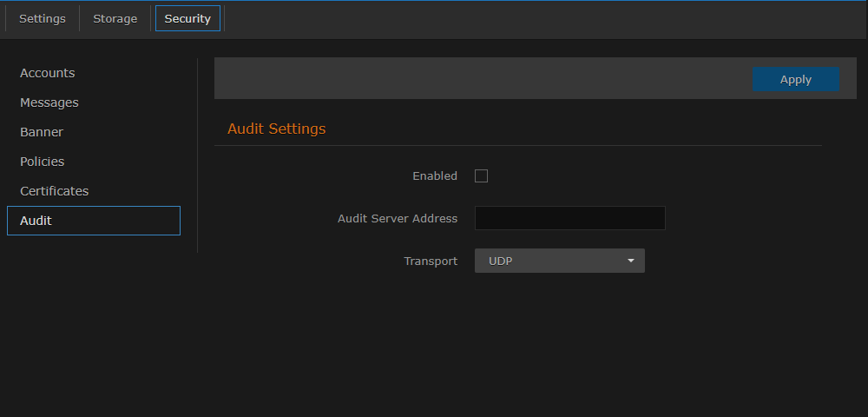The height and width of the screenshot is (417, 868).
Task: Click the Audit Server Address label
Action: click(x=397, y=218)
